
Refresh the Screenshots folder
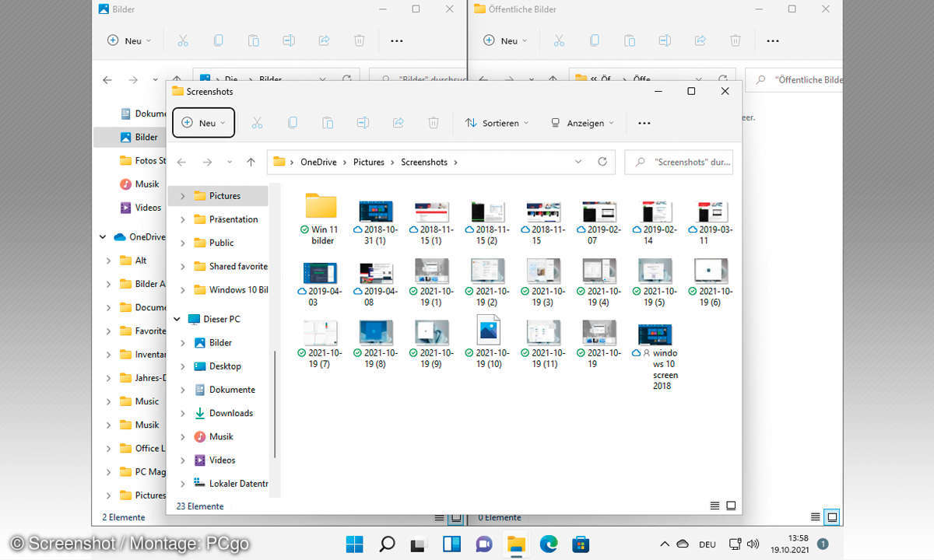coord(602,163)
